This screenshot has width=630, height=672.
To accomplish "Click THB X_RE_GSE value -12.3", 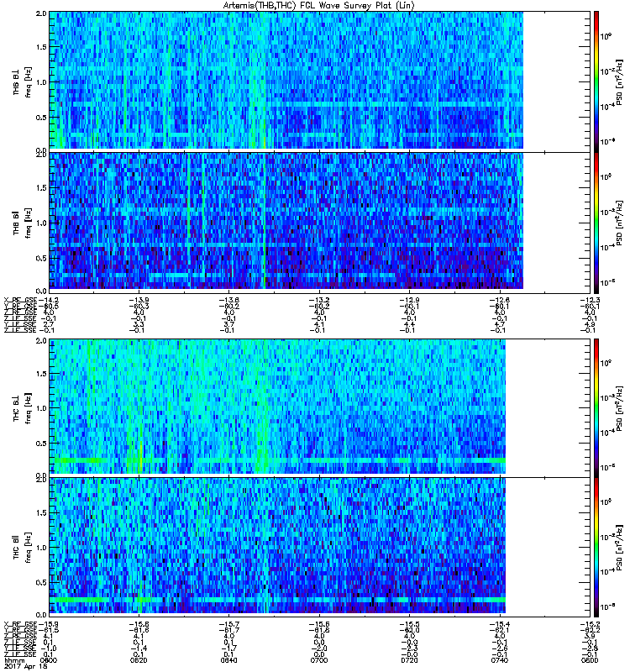I will click(590, 300).
